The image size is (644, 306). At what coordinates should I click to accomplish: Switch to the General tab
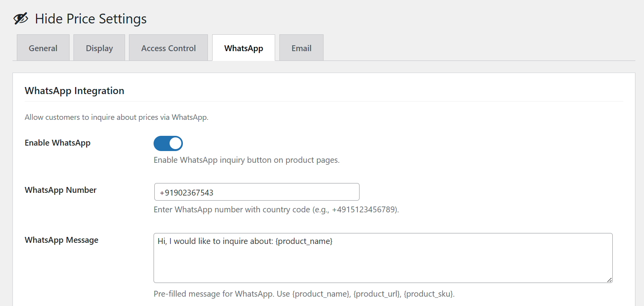click(43, 48)
